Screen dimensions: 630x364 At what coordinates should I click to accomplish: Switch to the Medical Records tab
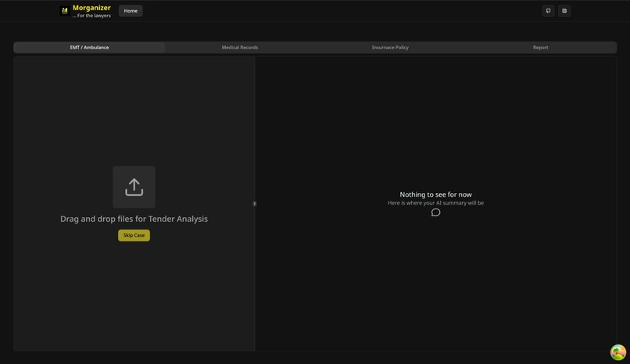[x=240, y=48]
